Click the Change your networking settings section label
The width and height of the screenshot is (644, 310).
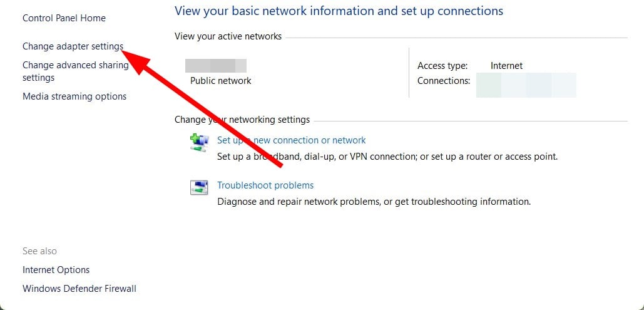pos(242,120)
